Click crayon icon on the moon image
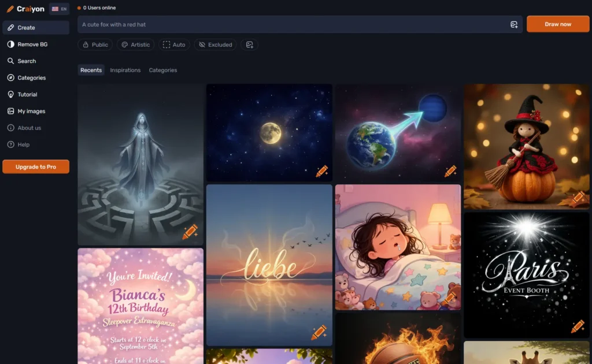This screenshot has width=592, height=364. pyautogui.click(x=321, y=171)
